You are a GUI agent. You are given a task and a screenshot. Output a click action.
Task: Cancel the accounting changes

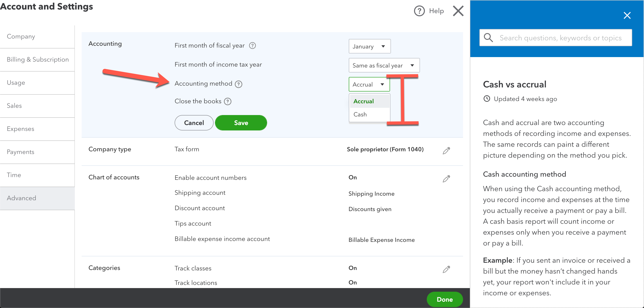tap(194, 123)
